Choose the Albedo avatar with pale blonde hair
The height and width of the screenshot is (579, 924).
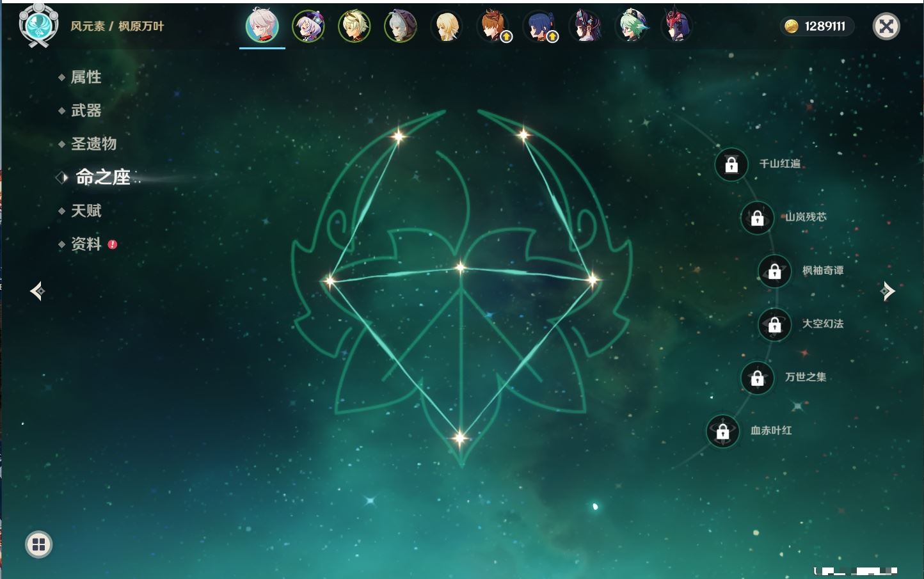tap(354, 26)
